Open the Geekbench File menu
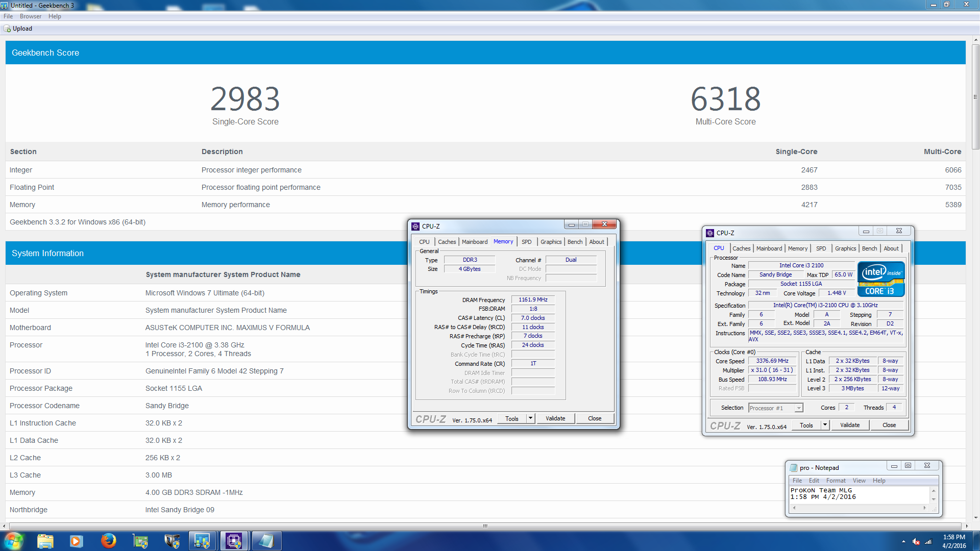The width and height of the screenshot is (980, 551). pos(8,16)
